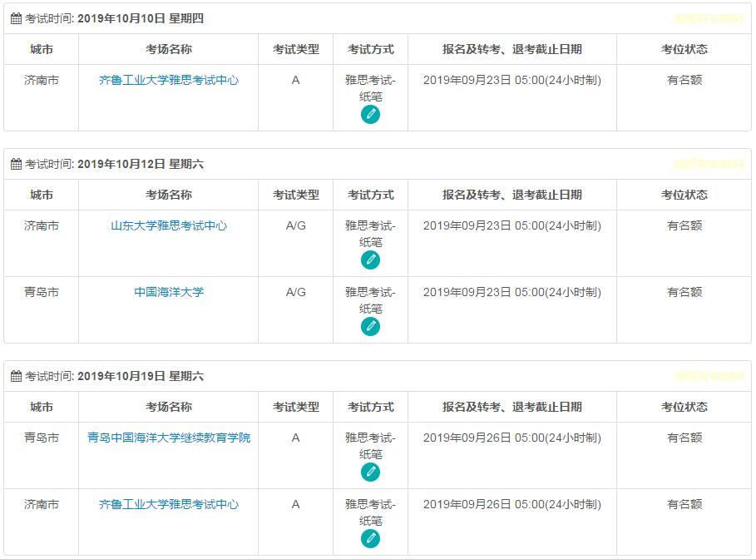Click the 考场名称 header in the October 19 table
Viewport: 756px width, 559px height.
click(169, 408)
